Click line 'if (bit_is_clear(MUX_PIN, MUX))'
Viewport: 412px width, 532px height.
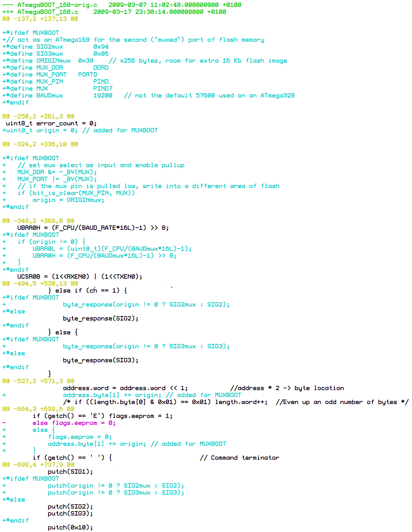point(76,193)
